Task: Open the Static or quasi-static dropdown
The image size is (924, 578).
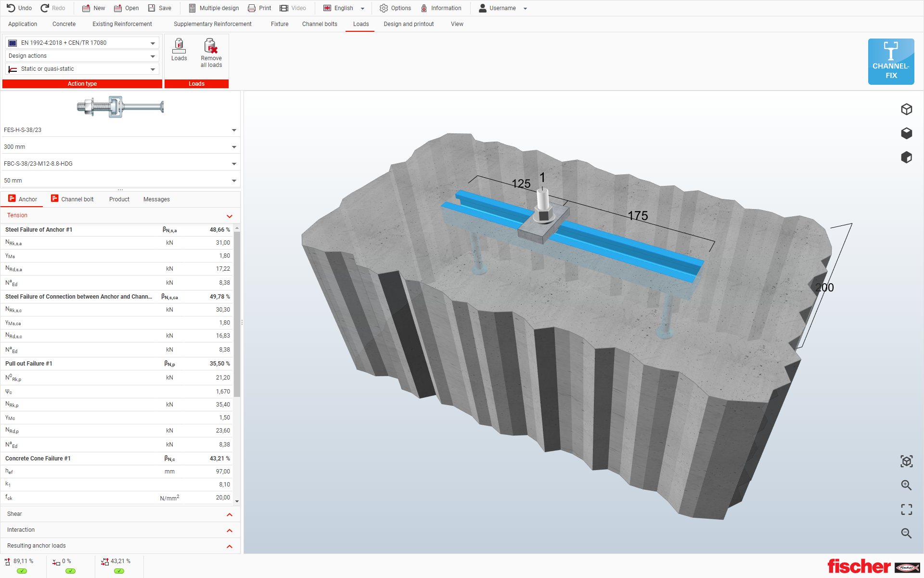Action: pos(153,69)
